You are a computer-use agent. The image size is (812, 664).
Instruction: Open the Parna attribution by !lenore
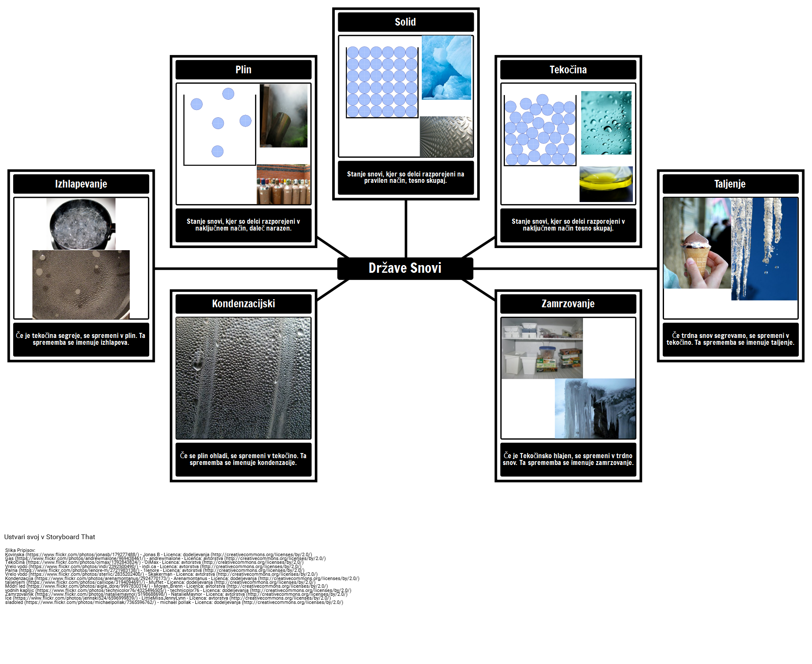coord(155,570)
